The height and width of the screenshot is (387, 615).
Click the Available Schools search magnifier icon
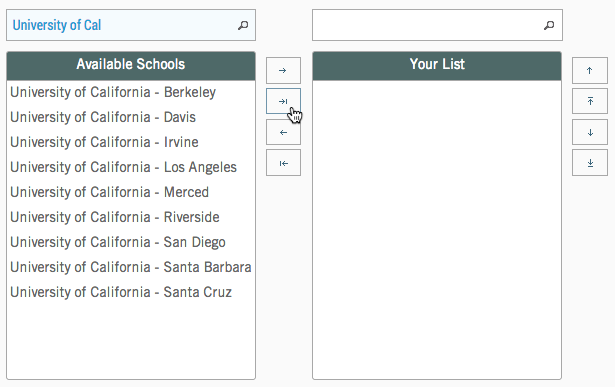(243, 25)
